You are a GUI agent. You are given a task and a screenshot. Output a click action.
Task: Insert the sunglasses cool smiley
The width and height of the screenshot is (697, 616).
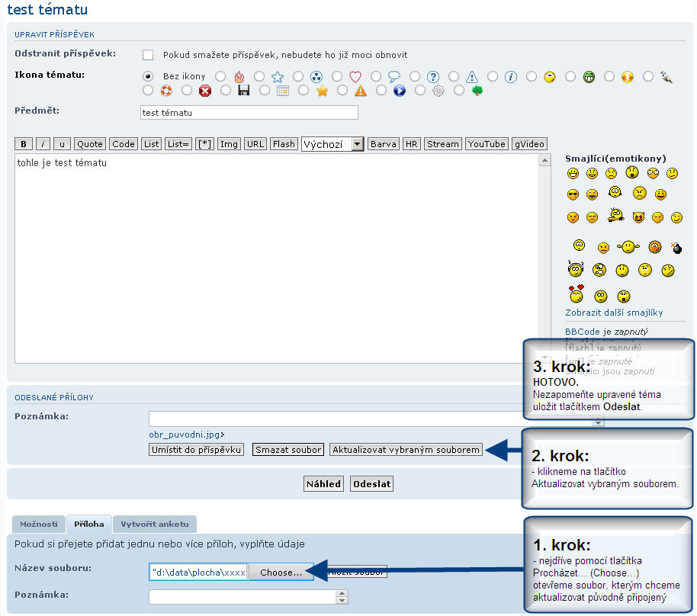[573, 194]
